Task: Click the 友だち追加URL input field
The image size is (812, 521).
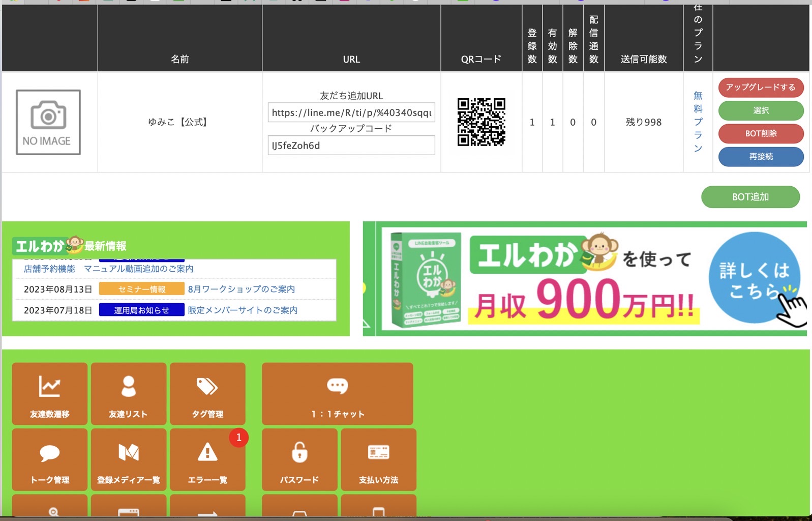Action: [351, 112]
